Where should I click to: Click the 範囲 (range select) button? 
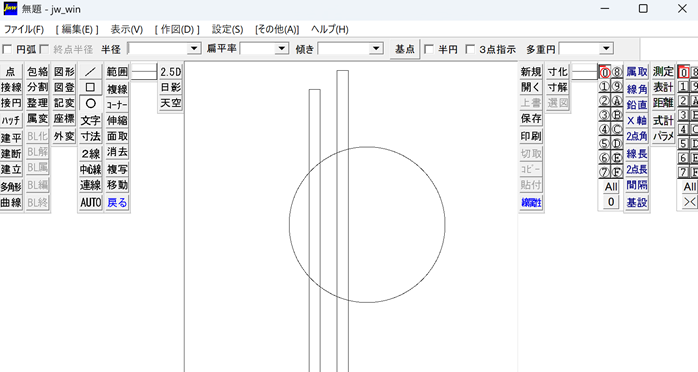[117, 72]
